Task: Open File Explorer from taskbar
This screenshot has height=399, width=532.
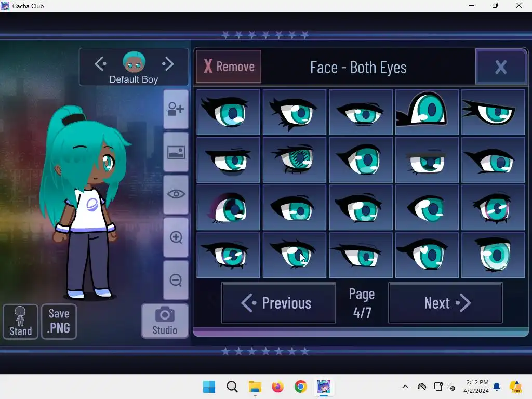Action: tap(255, 387)
